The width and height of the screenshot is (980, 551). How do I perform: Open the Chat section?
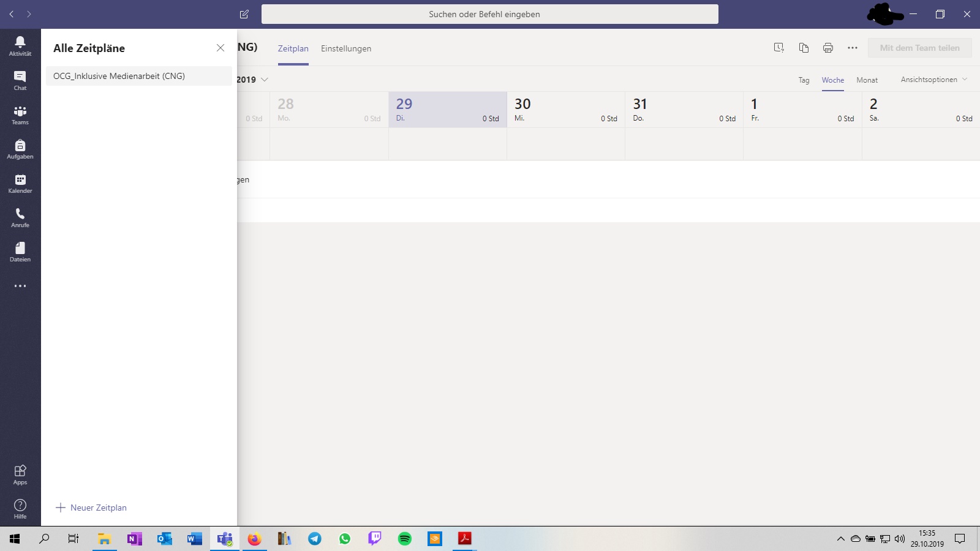point(20,80)
